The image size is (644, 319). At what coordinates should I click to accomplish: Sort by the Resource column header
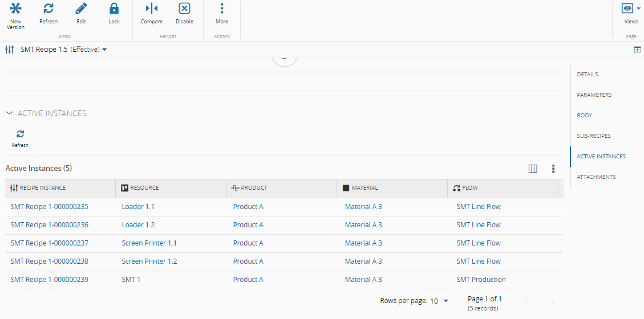(144, 188)
